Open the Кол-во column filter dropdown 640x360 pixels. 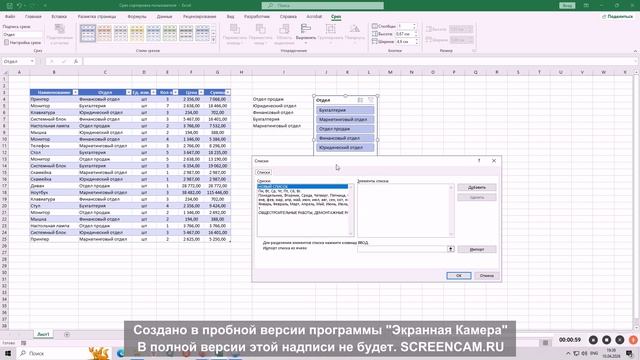click(176, 92)
